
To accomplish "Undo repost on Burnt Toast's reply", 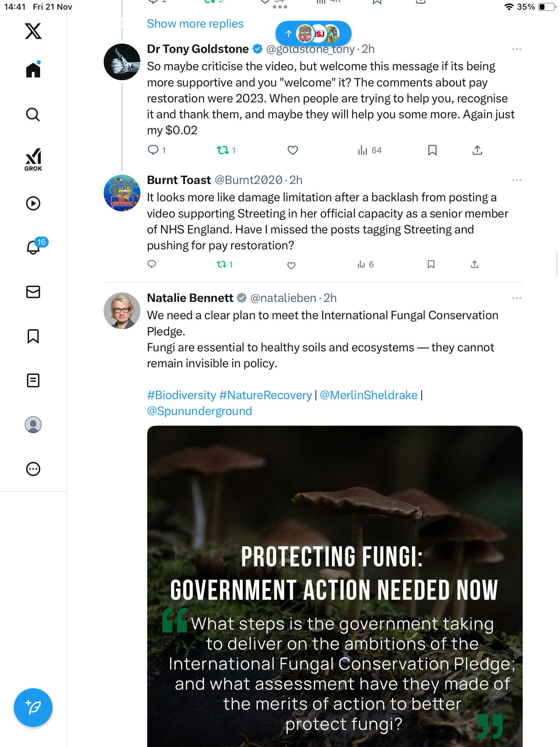I will coord(222,265).
